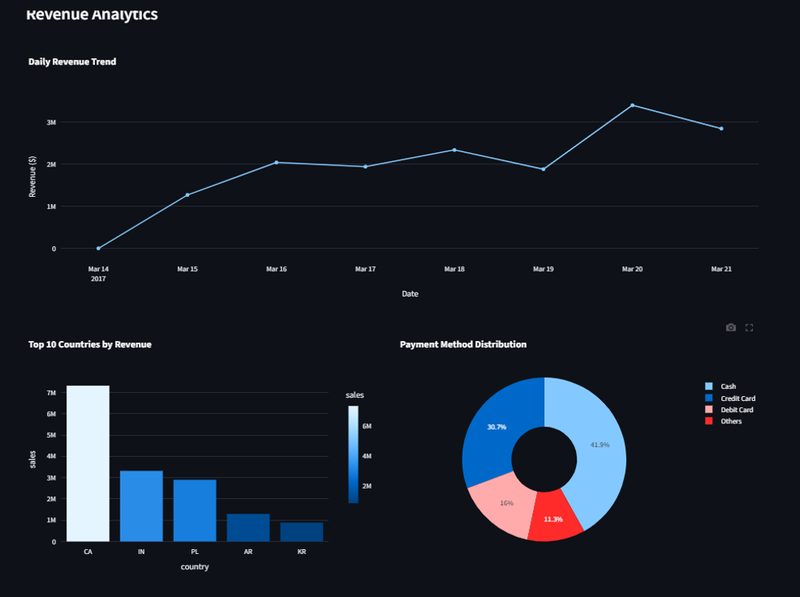
Task: Select the Mar 21 final data point
Action: (721, 128)
